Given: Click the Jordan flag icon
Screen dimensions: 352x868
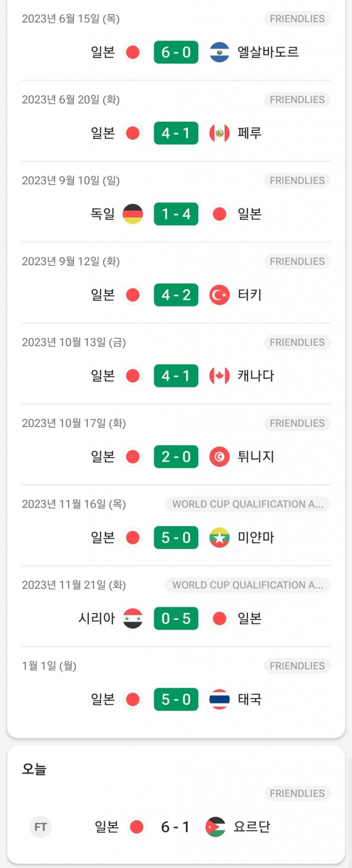Looking at the screenshot, I should [x=215, y=827].
